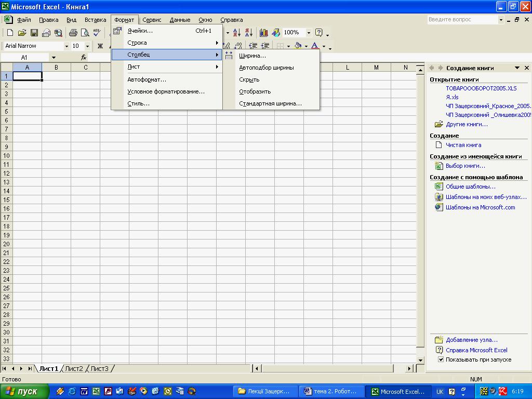The width and height of the screenshot is (532, 399).
Task: Open the Я.xls recent file
Action: tap(452, 97)
